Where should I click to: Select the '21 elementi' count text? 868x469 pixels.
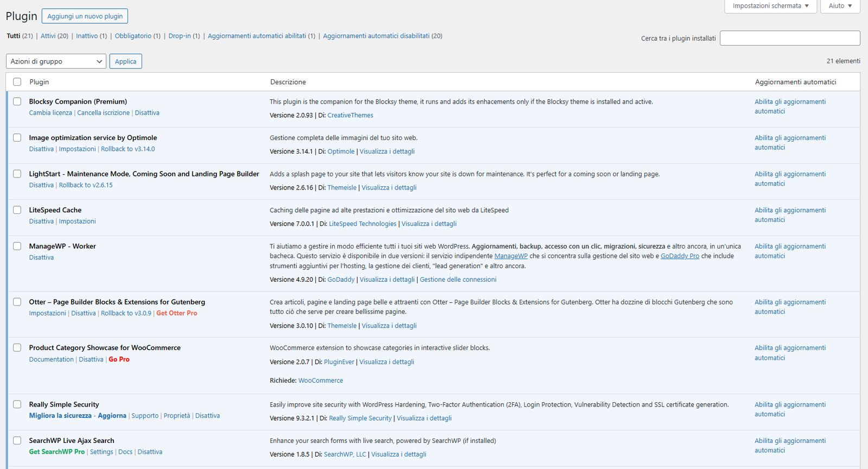tap(843, 61)
